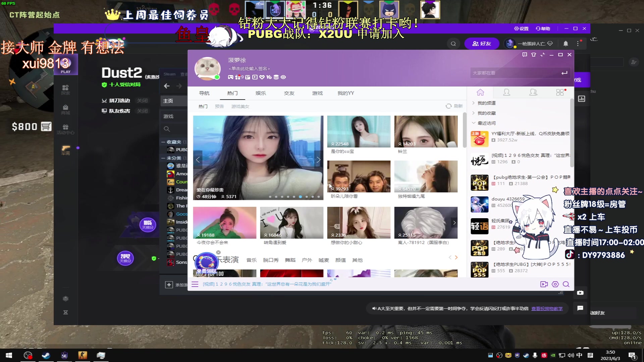Expand 我的收藏 section
Viewport: 644px width, 362px height.
pos(486,113)
